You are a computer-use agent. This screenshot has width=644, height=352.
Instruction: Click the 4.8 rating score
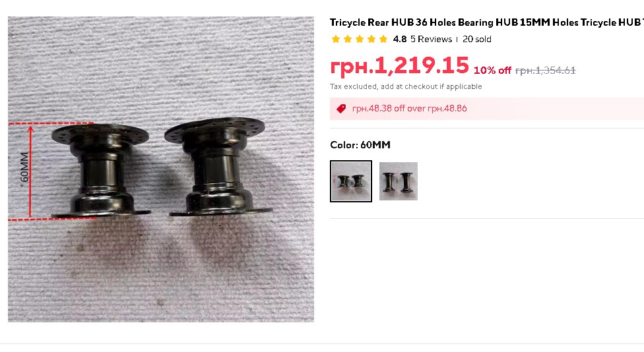tap(400, 39)
